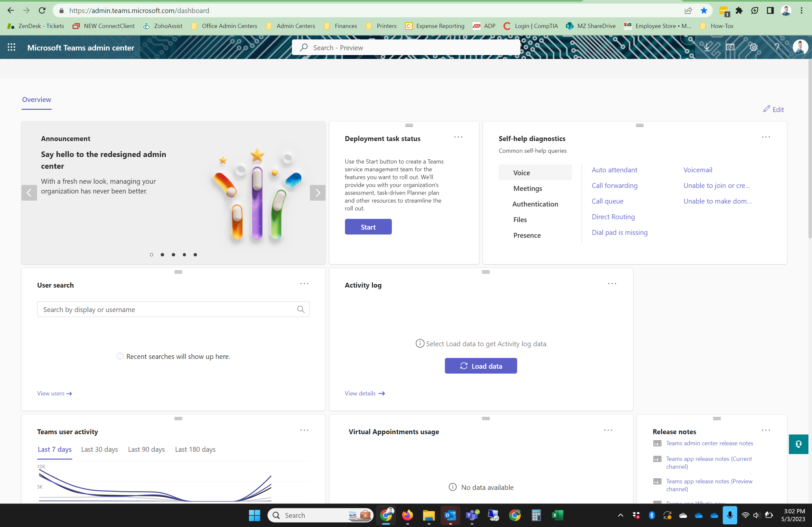Open the Voicemail diagnostic
The height and width of the screenshot is (527, 812).
click(x=698, y=170)
